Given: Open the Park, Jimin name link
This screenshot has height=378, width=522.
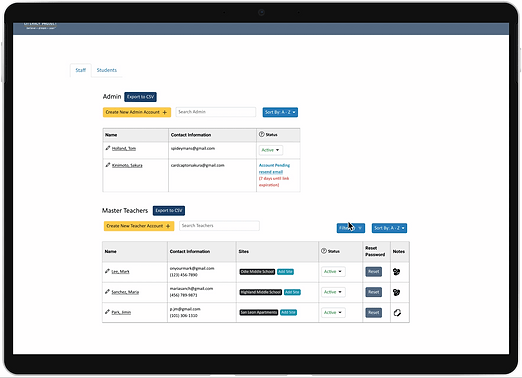Looking at the screenshot, I should (121, 313).
